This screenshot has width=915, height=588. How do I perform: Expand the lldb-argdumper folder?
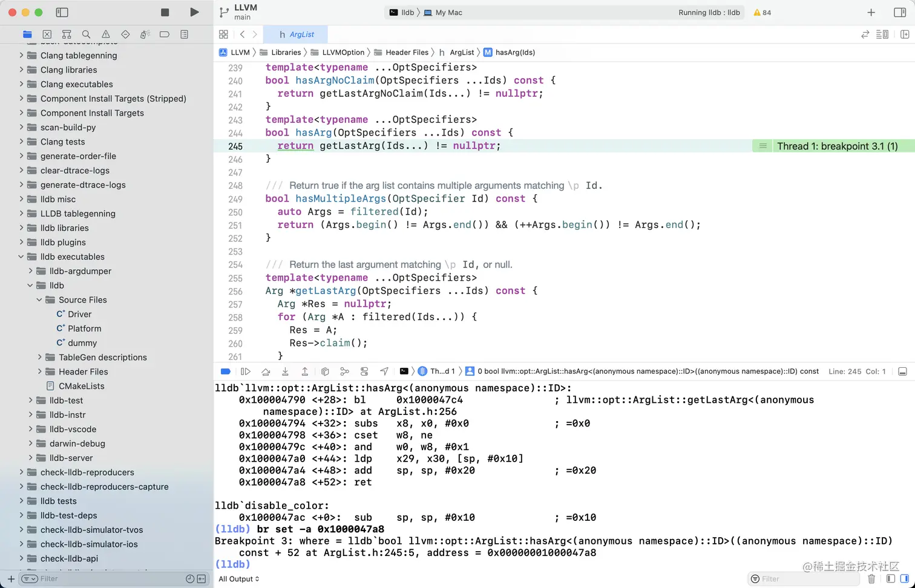[x=30, y=271]
